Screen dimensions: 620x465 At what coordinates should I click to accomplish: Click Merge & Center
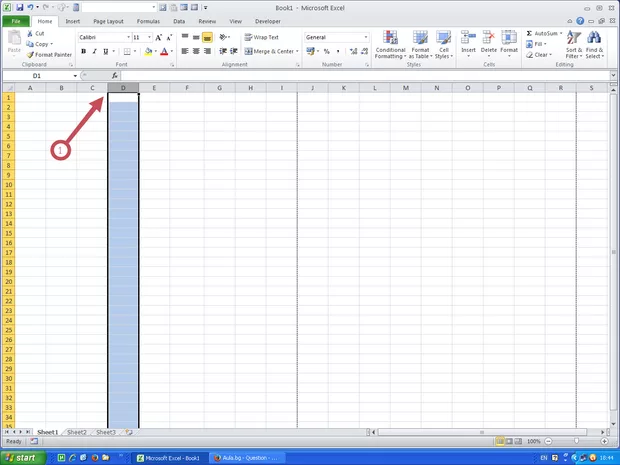[x=269, y=51]
